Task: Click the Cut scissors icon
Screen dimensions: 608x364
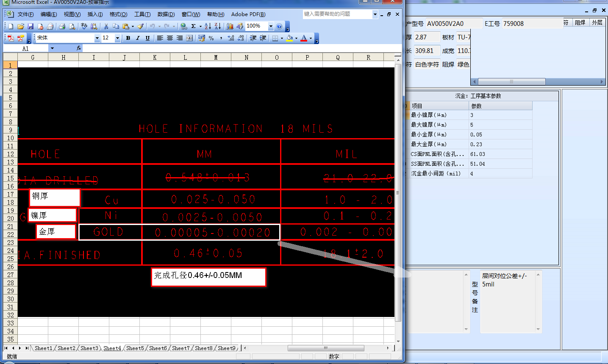Action: [106, 26]
